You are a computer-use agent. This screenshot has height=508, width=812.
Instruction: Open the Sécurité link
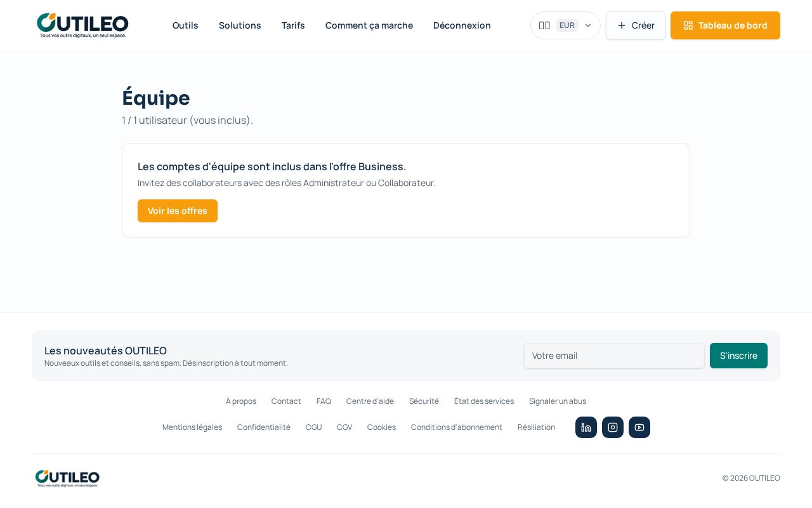[424, 401]
